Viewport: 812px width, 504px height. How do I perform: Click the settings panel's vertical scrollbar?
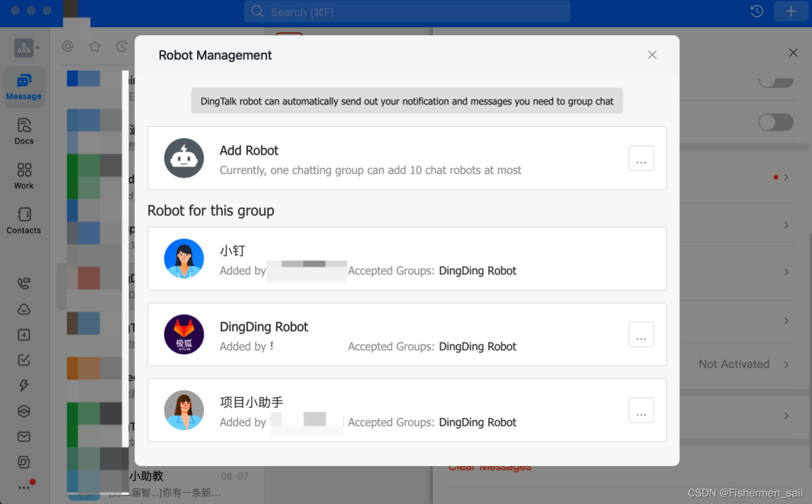click(x=810, y=351)
